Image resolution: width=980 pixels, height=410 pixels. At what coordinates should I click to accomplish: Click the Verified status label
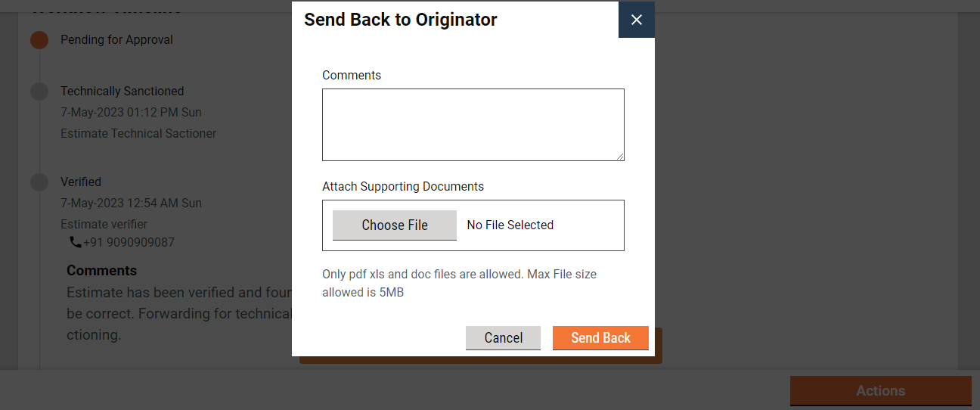[x=81, y=182]
